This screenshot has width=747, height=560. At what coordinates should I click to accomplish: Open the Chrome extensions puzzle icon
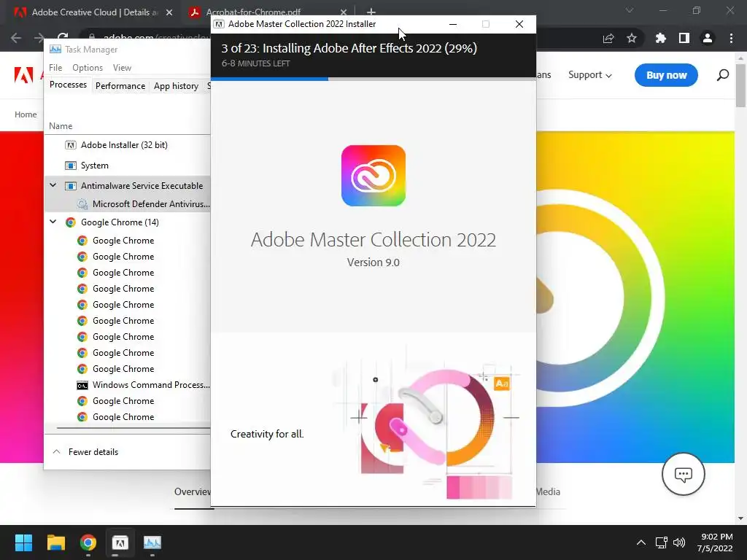click(x=660, y=38)
